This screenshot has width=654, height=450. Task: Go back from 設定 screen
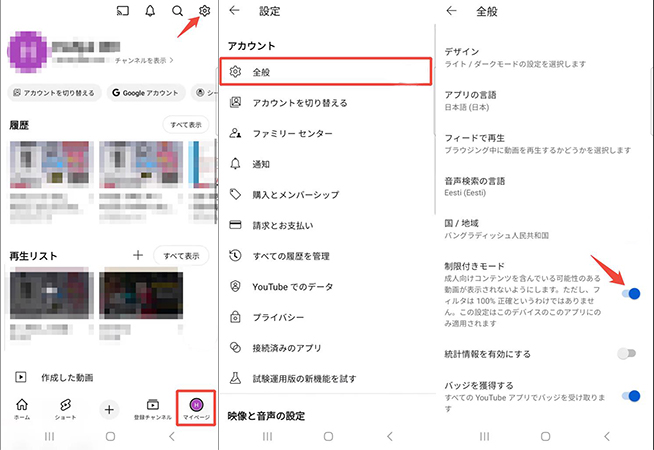point(234,10)
